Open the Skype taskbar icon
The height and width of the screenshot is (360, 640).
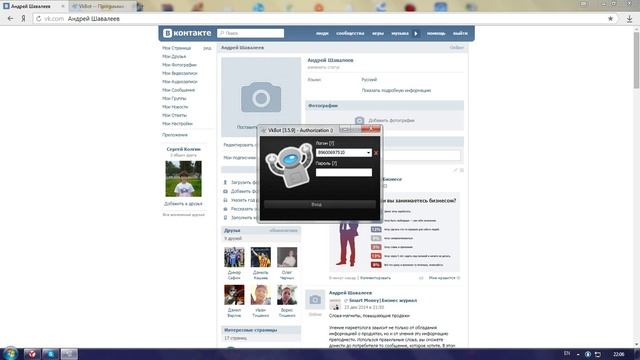[51, 354]
